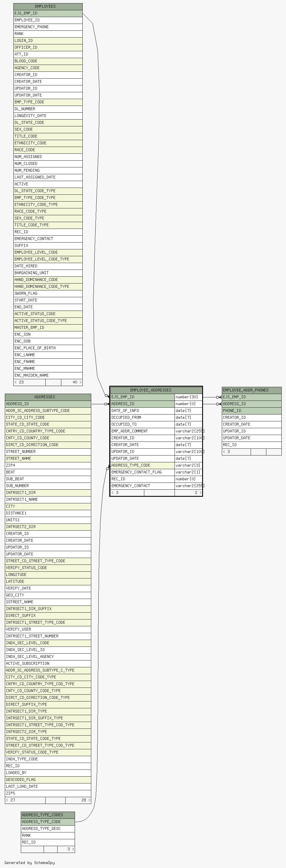Select EJS_EMP_ID in the EMPLOYEES table
The height and width of the screenshot is (868, 286).
(48, 13)
